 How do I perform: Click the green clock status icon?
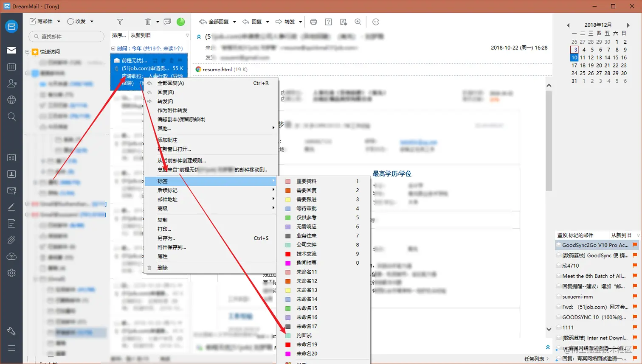(x=181, y=22)
